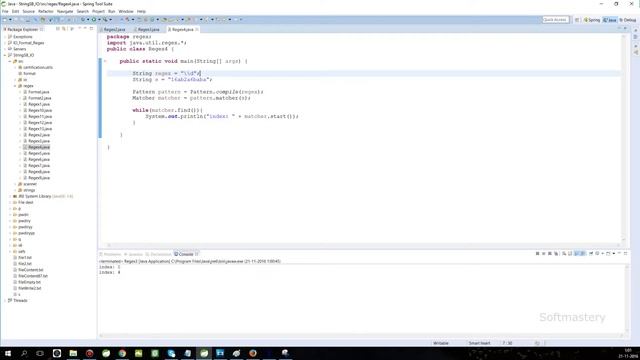The image size is (640, 360).
Task: Open the Windows Start menu
Action: 8,353
